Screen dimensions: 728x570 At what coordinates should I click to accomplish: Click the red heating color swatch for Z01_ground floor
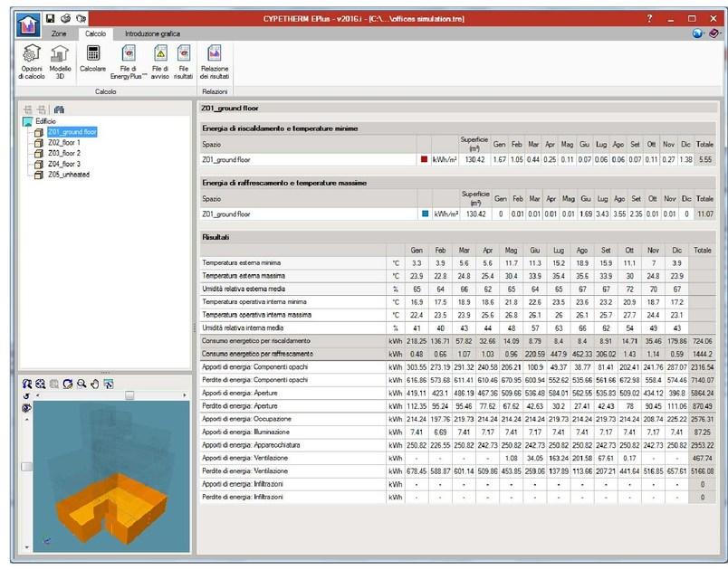coord(424,158)
